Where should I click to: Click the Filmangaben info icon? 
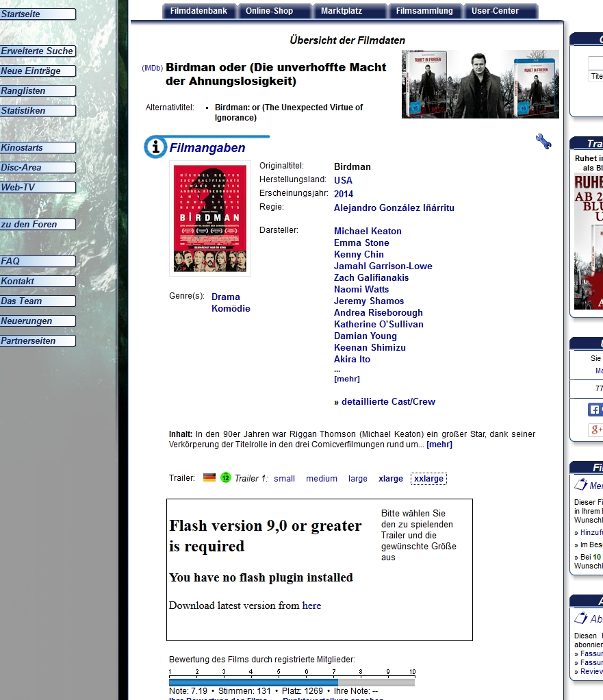[x=155, y=147]
